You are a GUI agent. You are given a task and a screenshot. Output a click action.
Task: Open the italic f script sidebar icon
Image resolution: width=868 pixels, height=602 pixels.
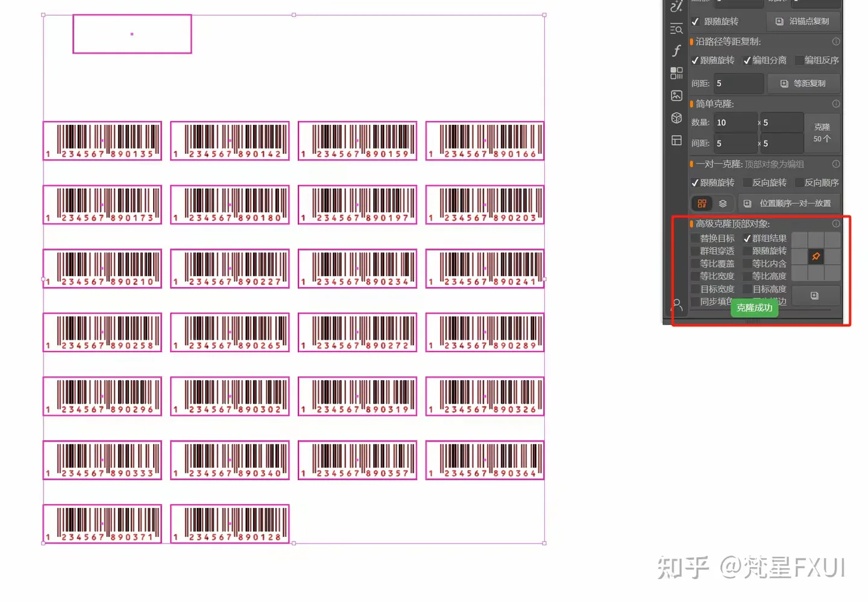click(676, 51)
